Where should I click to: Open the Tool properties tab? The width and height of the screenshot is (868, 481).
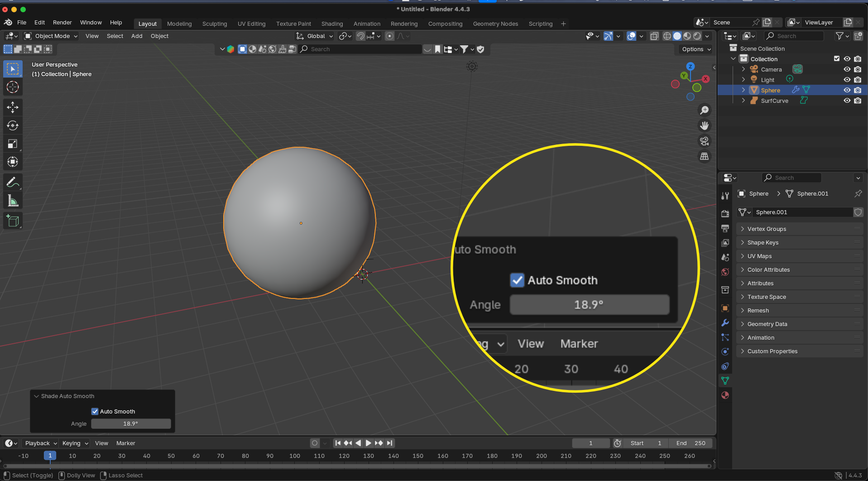(725, 196)
